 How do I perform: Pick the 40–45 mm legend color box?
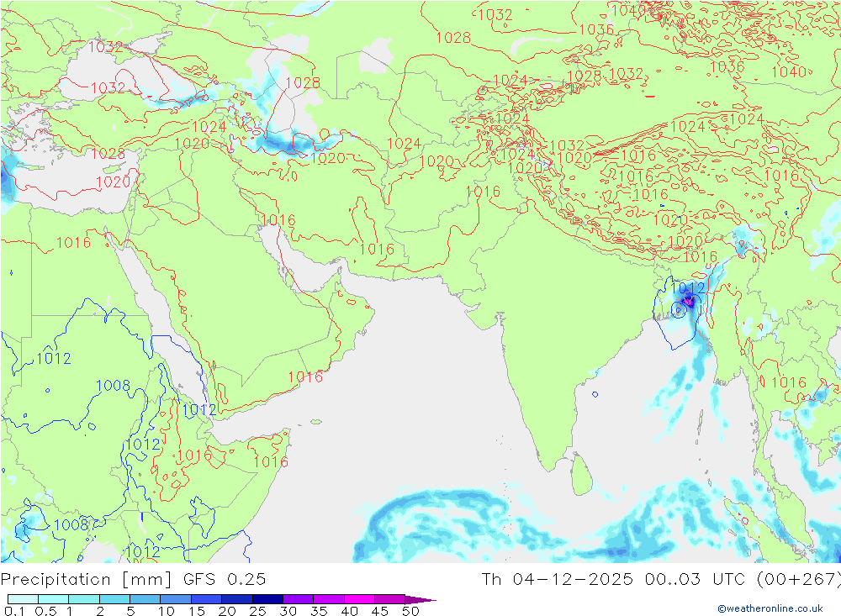coord(359,599)
